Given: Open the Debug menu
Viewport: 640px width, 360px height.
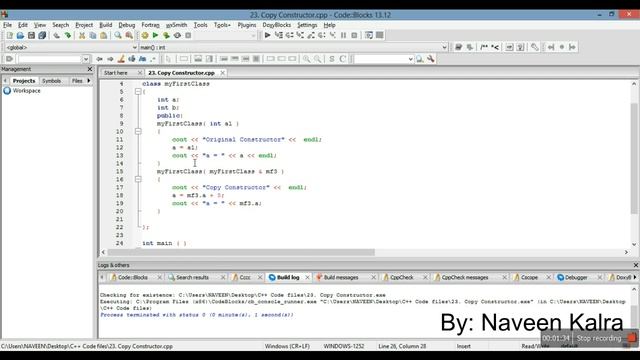Looking at the screenshot, I should (127, 25).
